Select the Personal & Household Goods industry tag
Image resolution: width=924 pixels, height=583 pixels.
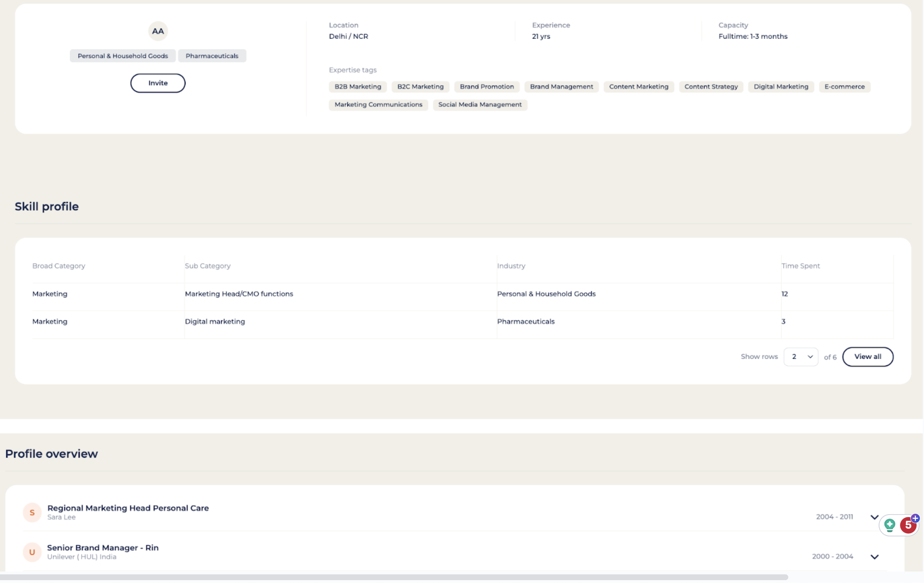(122, 56)
